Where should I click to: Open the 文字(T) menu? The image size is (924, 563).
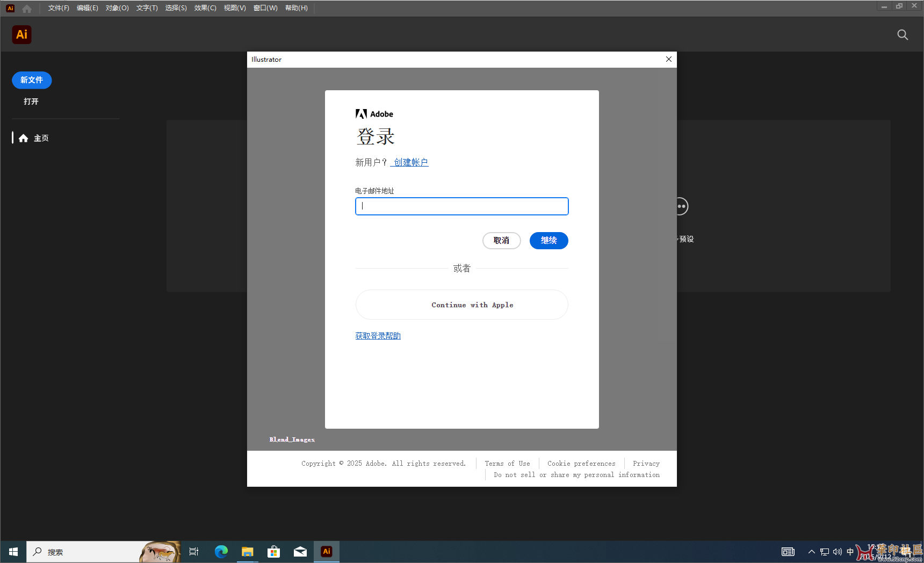(x=147, y=8)
